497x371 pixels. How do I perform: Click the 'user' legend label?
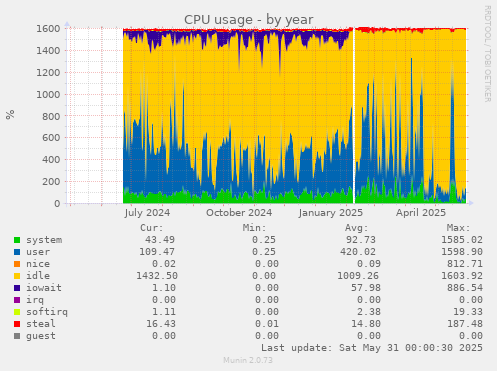point(38,252)
